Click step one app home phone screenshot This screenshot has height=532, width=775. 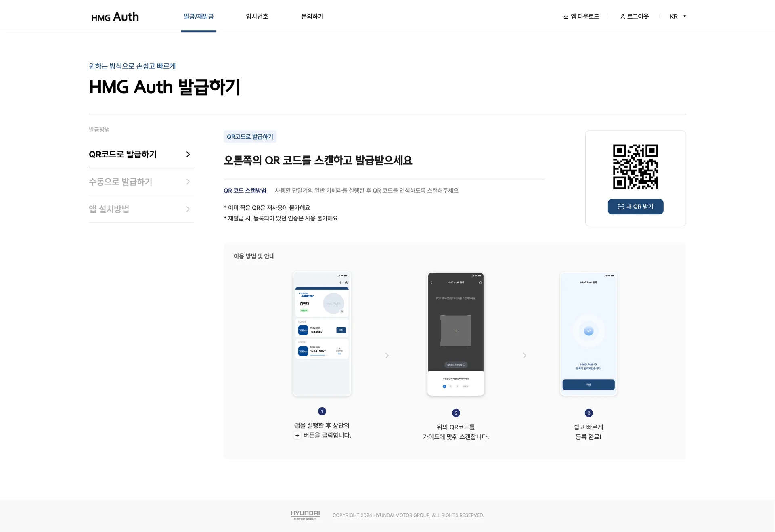[x=322, y=334]
